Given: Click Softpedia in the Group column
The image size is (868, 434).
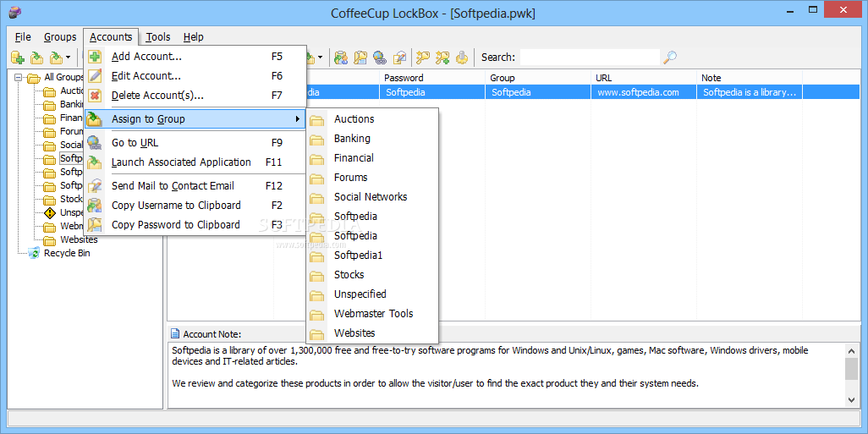Looking at the screenshot, I should point(537,92).
